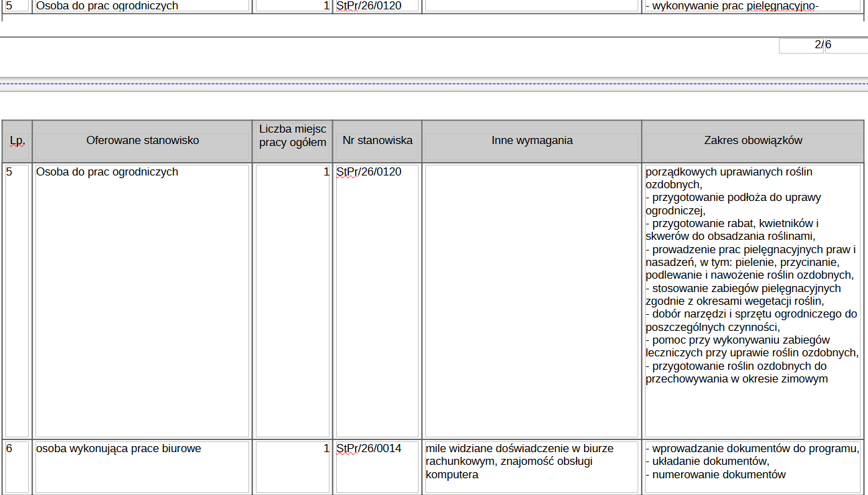868x495 pixels.
Task: Click the dashed page break line
Action: click(x=434, y=84)
